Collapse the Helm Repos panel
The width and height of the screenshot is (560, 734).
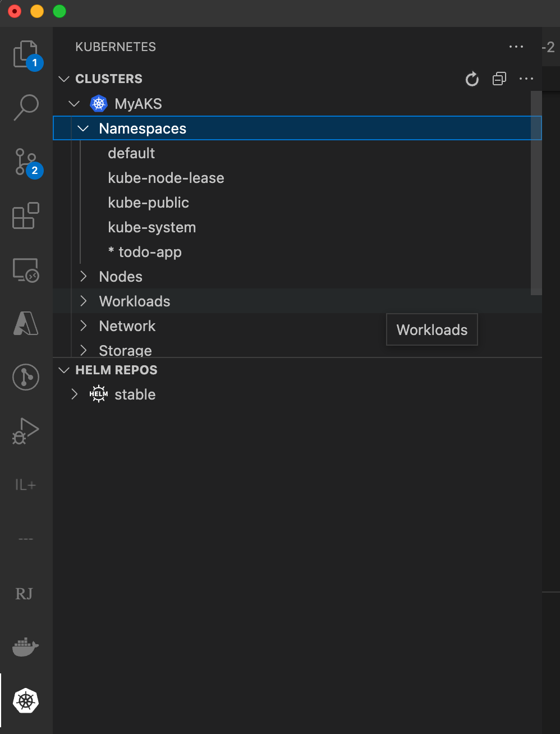[63, 370]
